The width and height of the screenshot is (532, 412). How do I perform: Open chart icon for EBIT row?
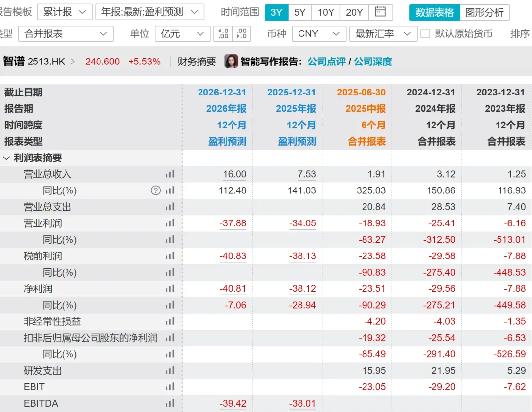coord(170,386)
